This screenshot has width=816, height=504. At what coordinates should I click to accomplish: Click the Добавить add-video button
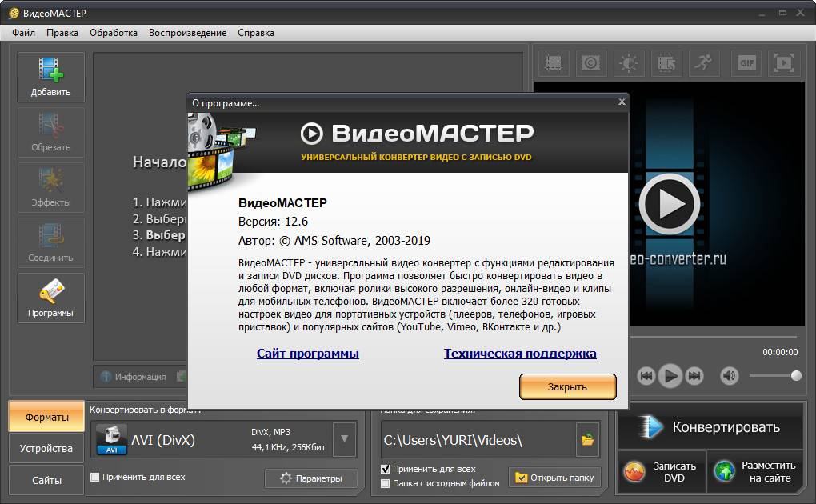click(x=50, y=77)
